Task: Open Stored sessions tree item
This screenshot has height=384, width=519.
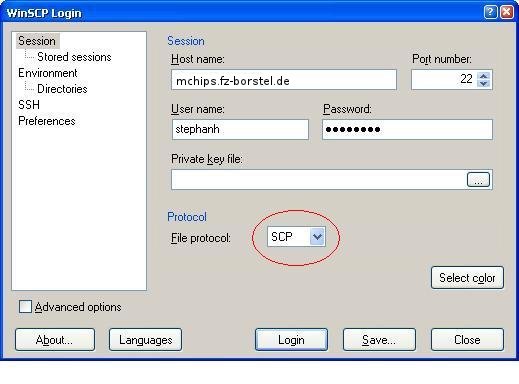Action: 74,57
